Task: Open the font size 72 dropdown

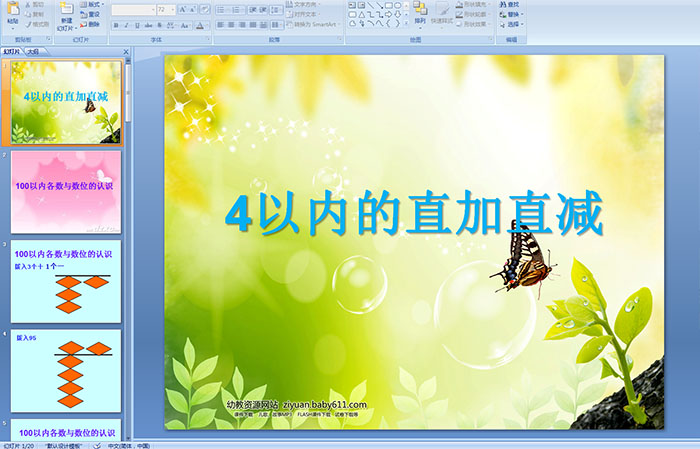Action: [166, 10]
